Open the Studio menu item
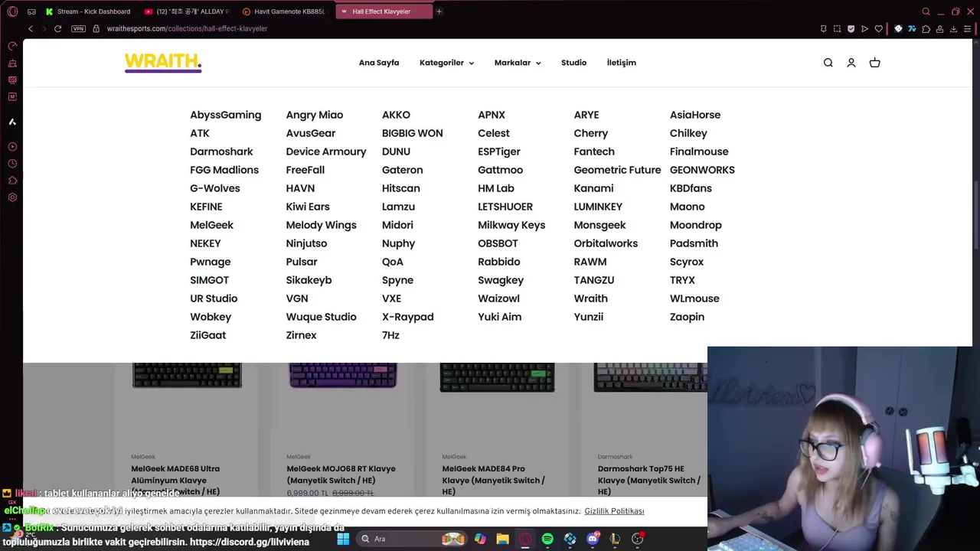Viewport: 980px width, 551px height. pos(573,63)
